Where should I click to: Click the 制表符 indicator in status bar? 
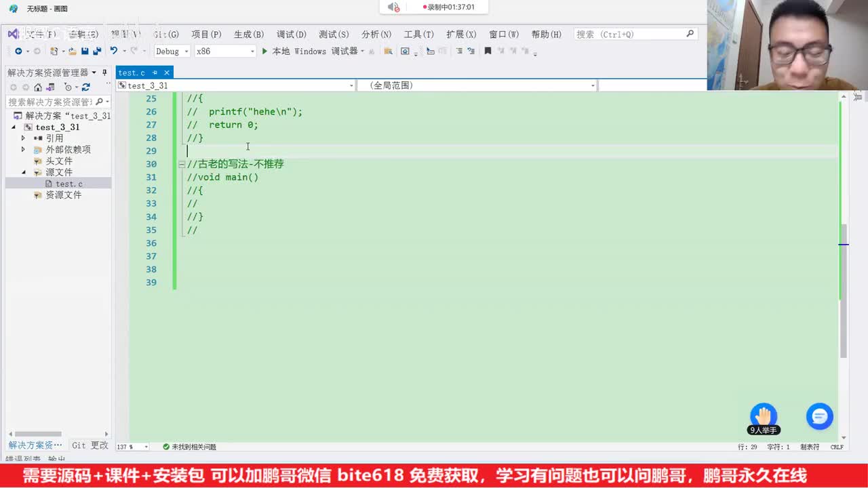(810, 447)
